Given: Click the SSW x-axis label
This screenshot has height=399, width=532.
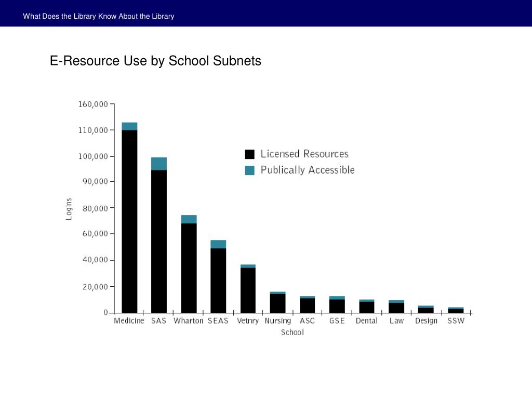Looking at the screenshot, I should tap(456, 321).
